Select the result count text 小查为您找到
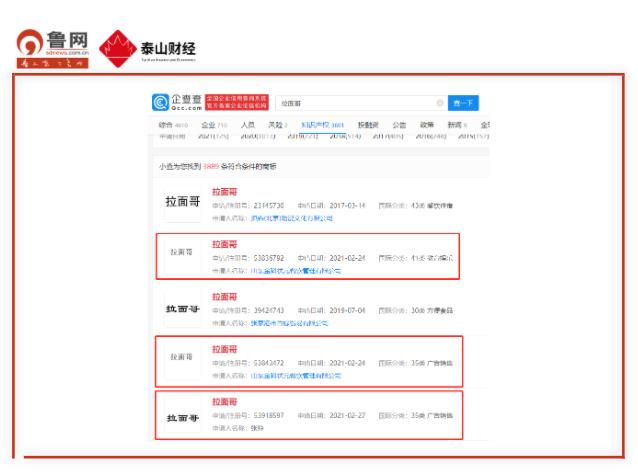 pyautogui.click(x=180, y=166)
